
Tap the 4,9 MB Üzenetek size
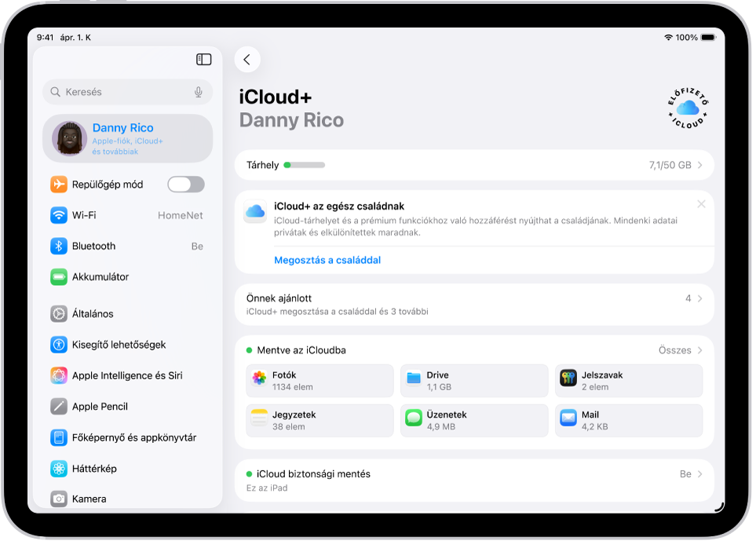440,426
